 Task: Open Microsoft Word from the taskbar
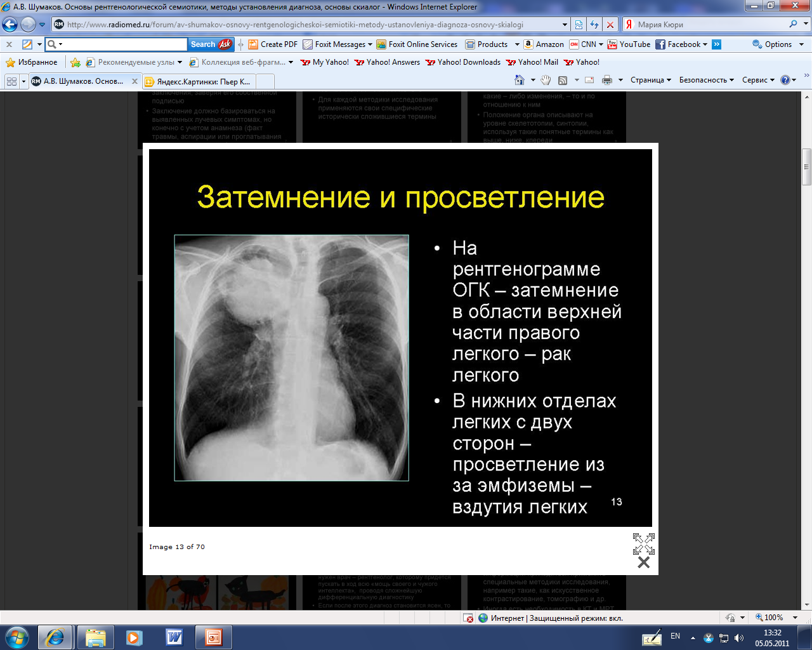pos(174,637)
